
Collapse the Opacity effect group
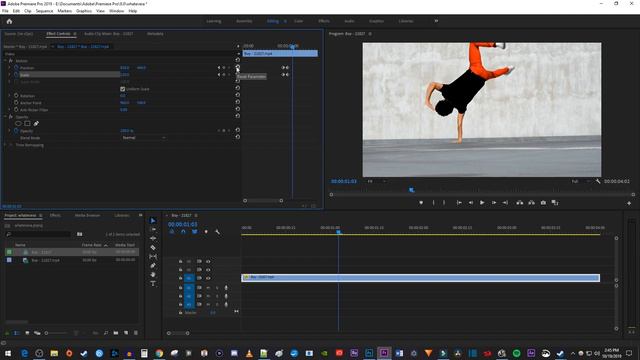(x=5, y=117)
